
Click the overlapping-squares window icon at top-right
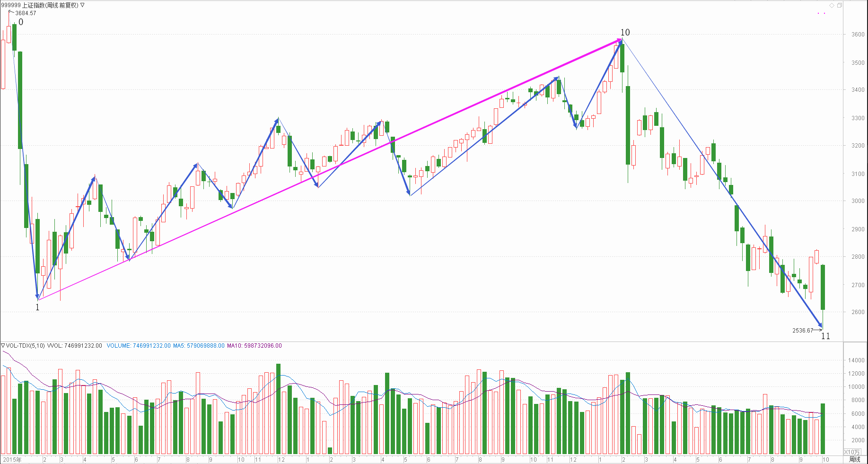tap(840, 5)
